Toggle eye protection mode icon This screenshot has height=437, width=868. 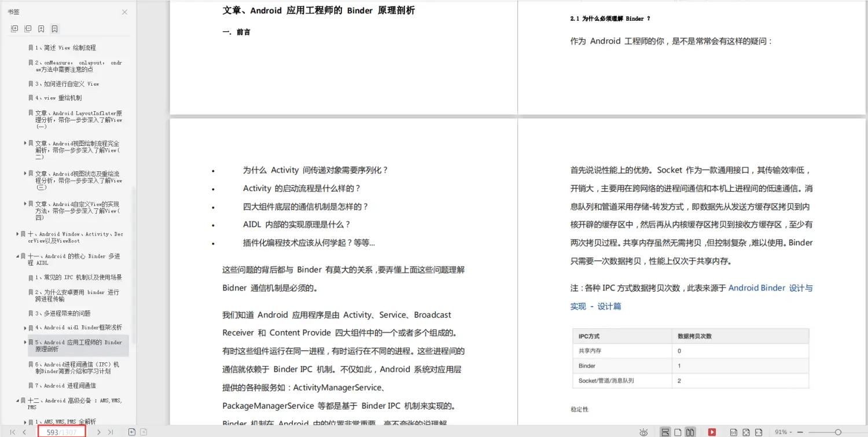point(643,432)
